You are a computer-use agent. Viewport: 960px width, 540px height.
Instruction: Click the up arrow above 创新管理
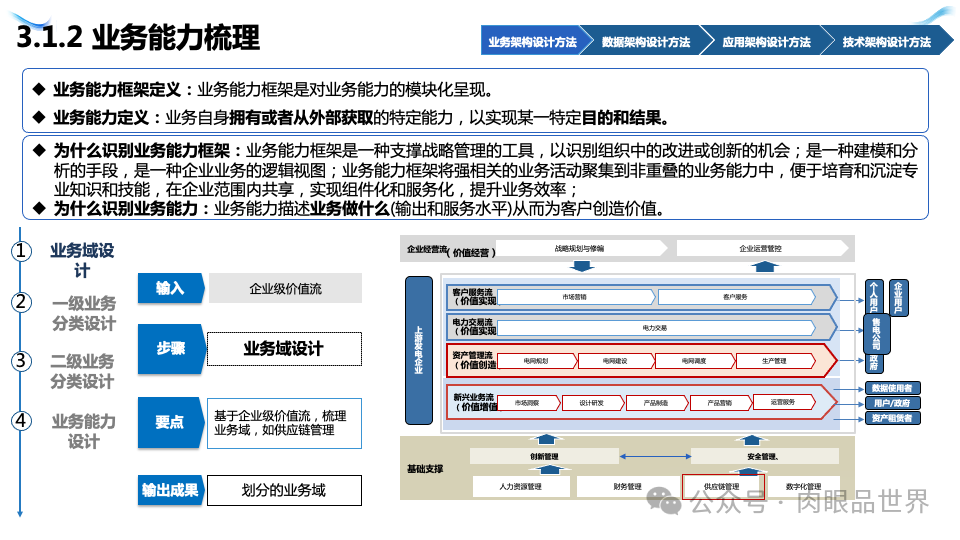(x=547, y=439)
